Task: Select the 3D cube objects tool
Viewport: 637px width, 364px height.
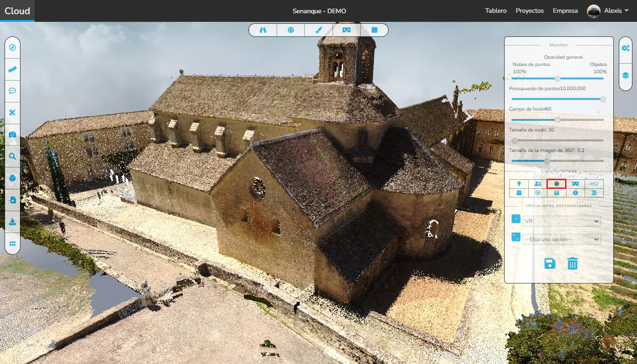Action: (12, 178)
